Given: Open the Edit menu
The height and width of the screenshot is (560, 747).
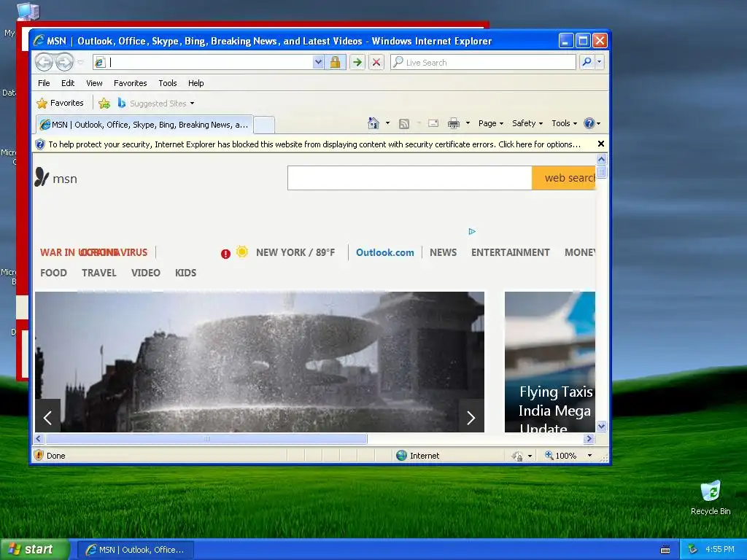Looking at the screenshot, I should 68,83.
